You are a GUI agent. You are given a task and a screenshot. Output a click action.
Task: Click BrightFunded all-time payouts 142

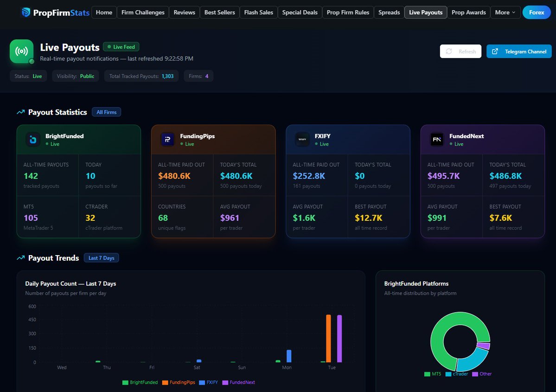tap(31, 176)
